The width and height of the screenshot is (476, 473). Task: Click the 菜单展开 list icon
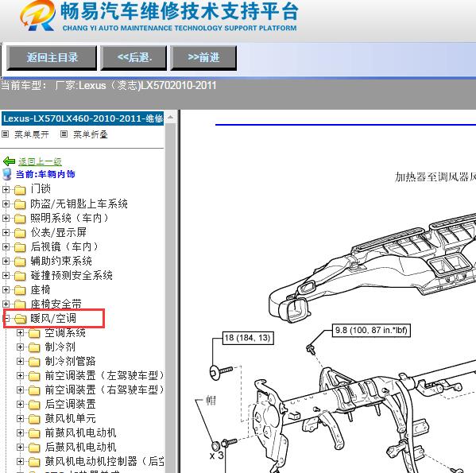point(5,134)
